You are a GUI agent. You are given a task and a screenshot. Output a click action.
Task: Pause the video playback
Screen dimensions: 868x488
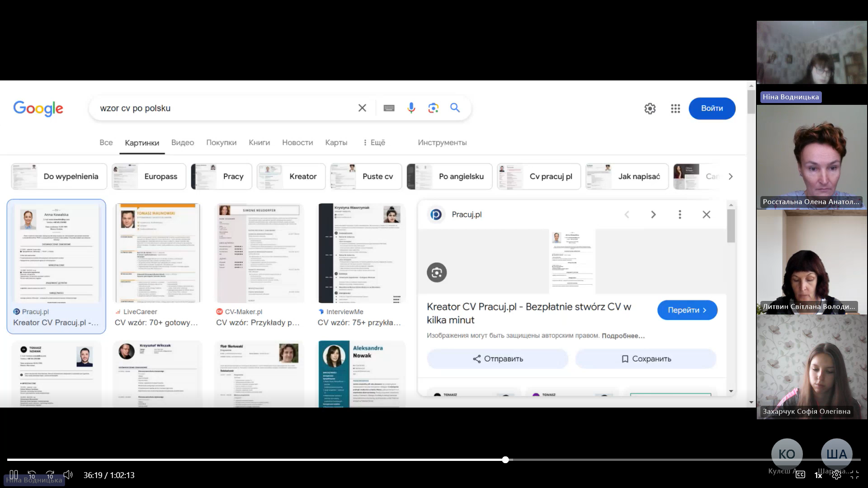coord(14,475)
